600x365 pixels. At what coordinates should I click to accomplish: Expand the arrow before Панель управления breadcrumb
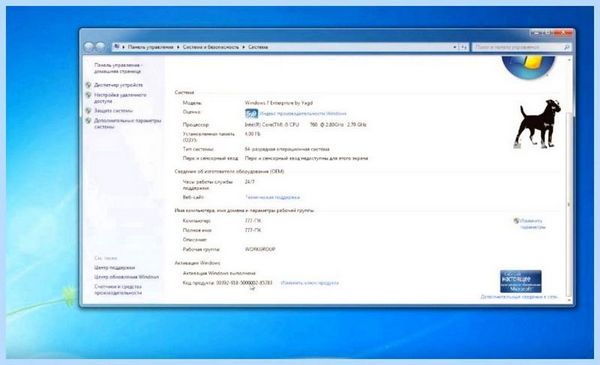[x=124, y=47]
